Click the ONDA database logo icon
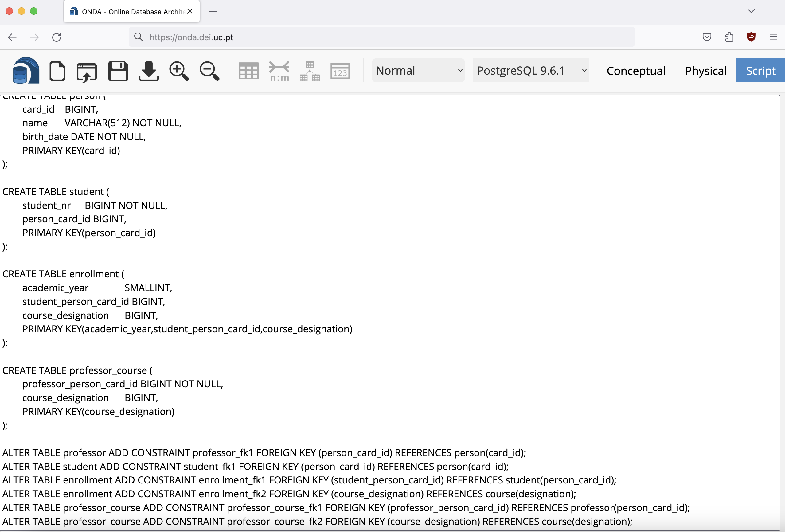The image size is (785, 532). coord(26,71)
